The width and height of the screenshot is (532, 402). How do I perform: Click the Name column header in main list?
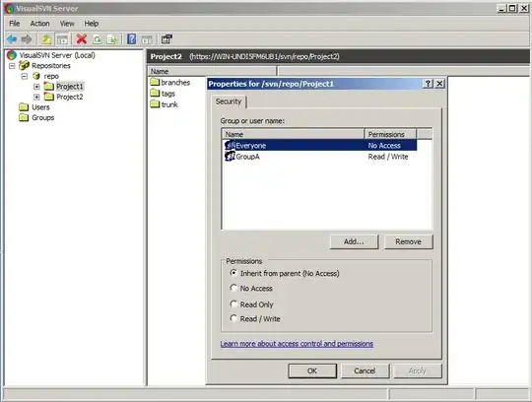coord(212,71)
